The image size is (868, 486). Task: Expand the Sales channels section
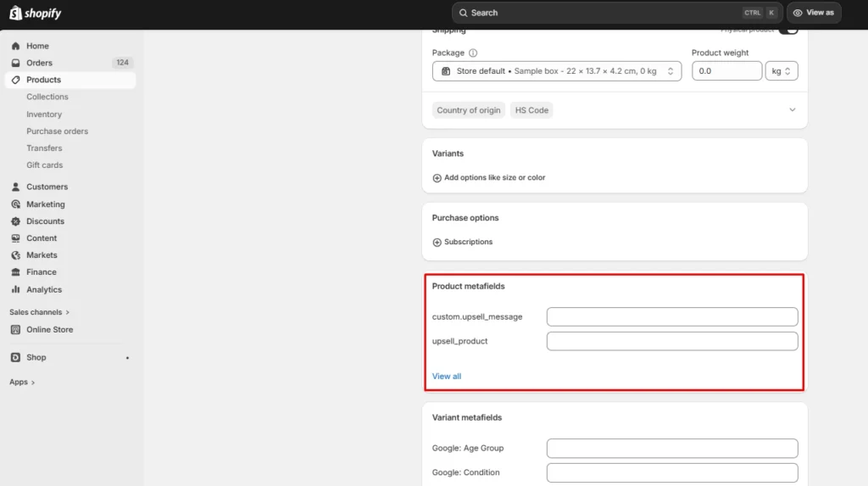(x=40, y=312)
